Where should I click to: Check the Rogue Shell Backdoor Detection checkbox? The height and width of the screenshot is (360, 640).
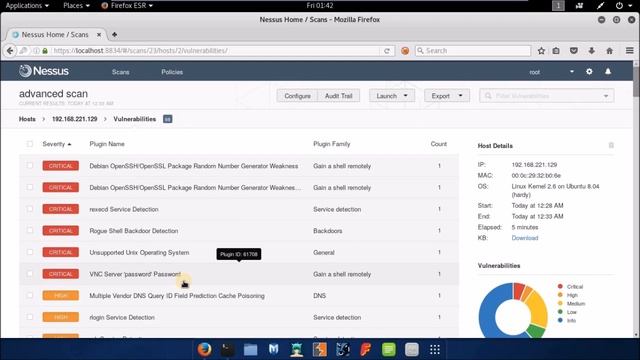pos(29,230)
